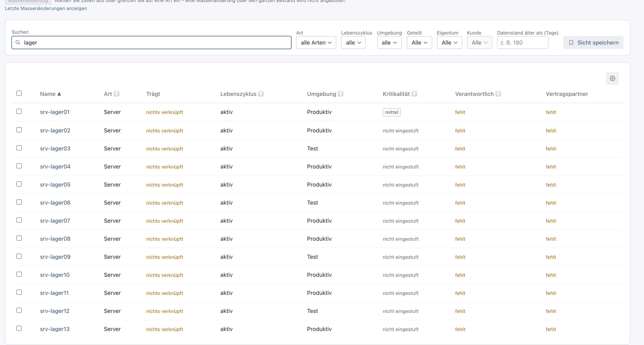Open the table column settings gear
644x345 pixels.
612,78
